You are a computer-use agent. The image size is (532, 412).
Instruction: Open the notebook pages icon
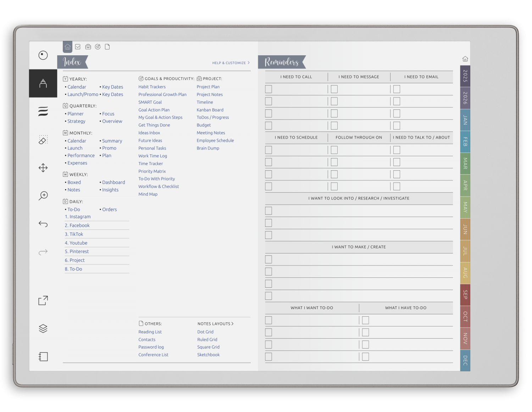point(43,356)
